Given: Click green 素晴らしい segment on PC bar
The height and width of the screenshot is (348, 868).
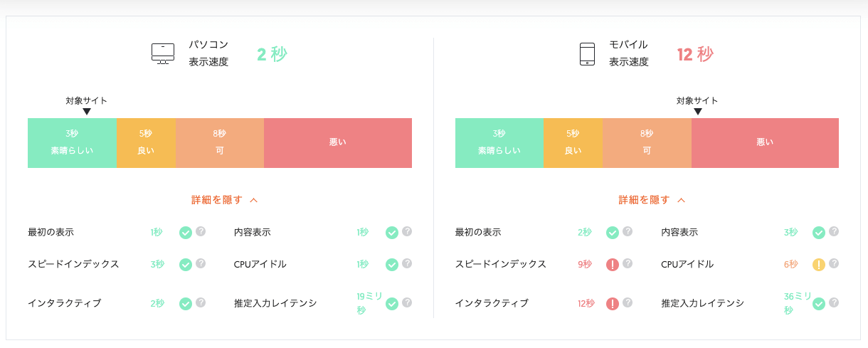Looking at the screenshot, I should (x=72, y=142).
